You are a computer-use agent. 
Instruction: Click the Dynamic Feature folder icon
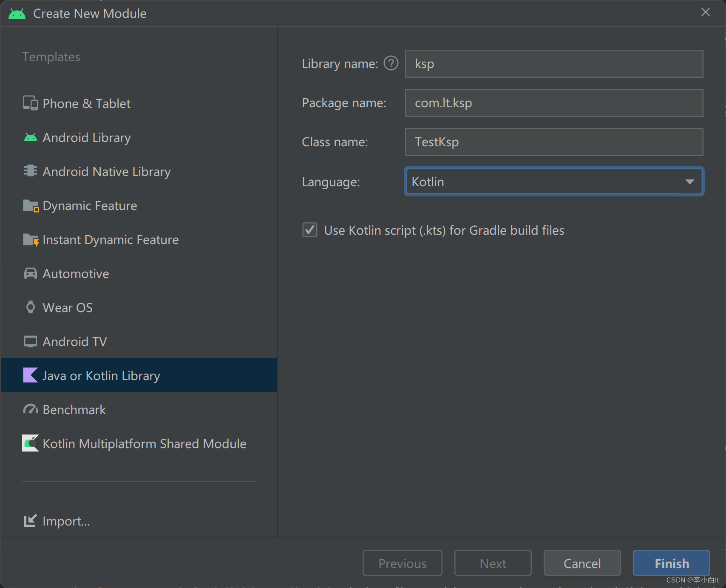[31, 206]
